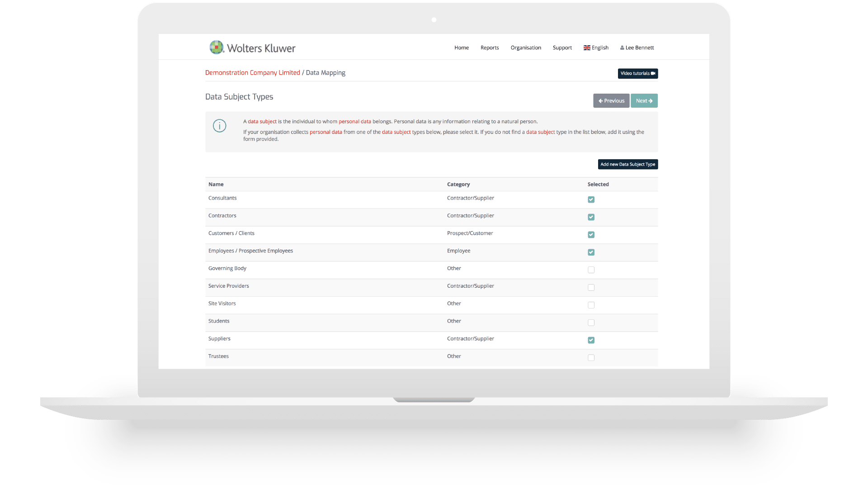Open the Organisation menu
This screenshot has height=489, width=868.
526,47
